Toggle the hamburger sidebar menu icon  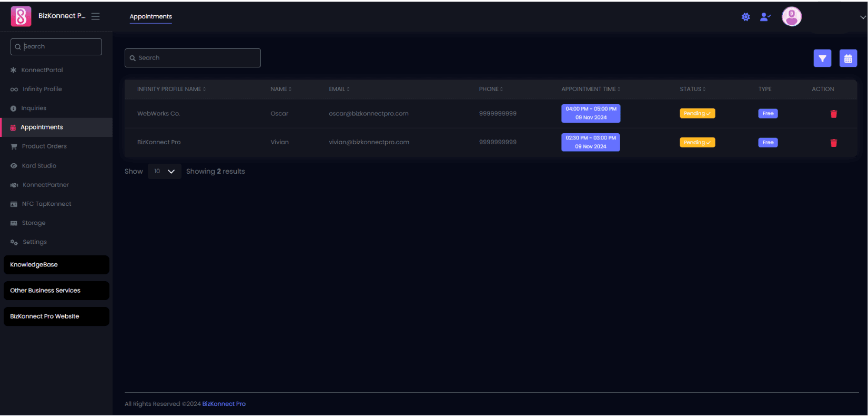[x=95, y=16]
